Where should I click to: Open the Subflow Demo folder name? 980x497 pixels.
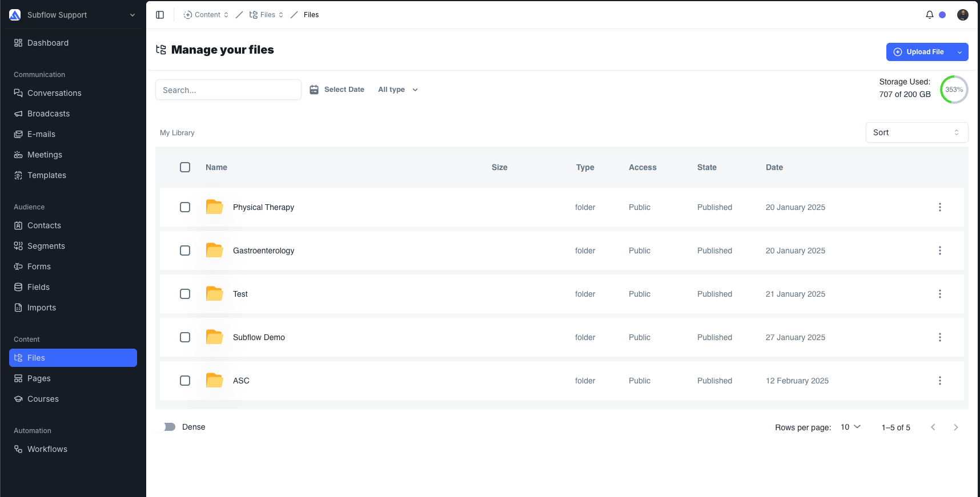coord(259,337)
